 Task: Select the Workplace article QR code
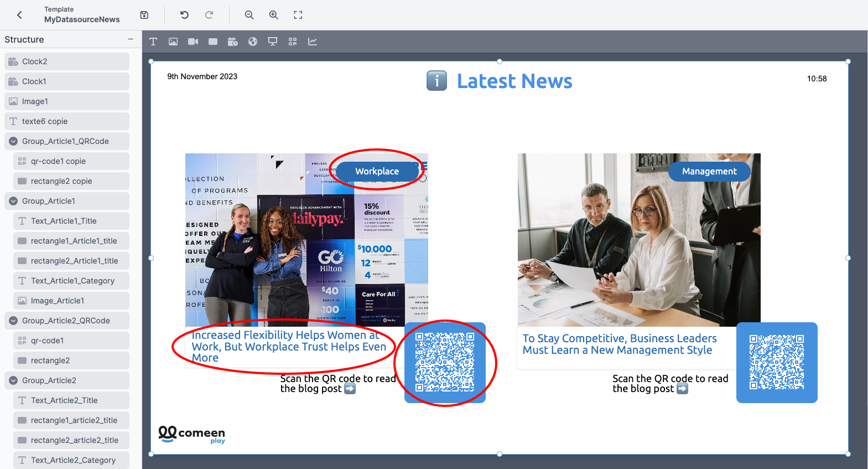pyautogui.click(x=445, y=362)
